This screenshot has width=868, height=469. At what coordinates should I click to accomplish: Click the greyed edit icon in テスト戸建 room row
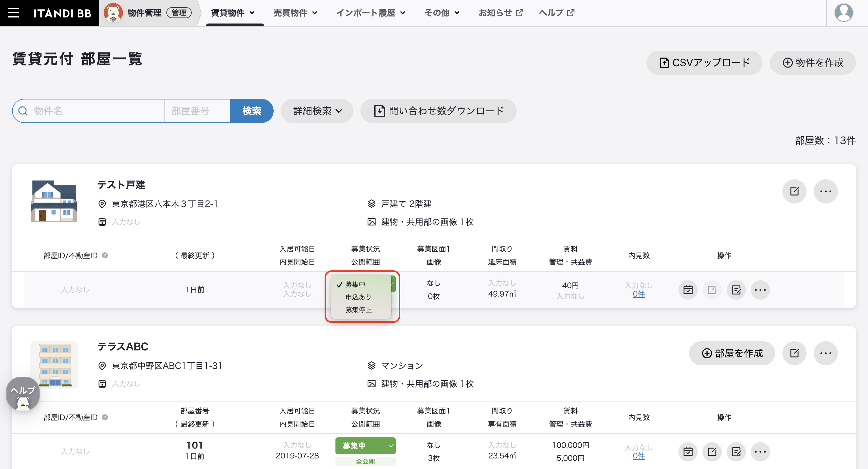712,290
